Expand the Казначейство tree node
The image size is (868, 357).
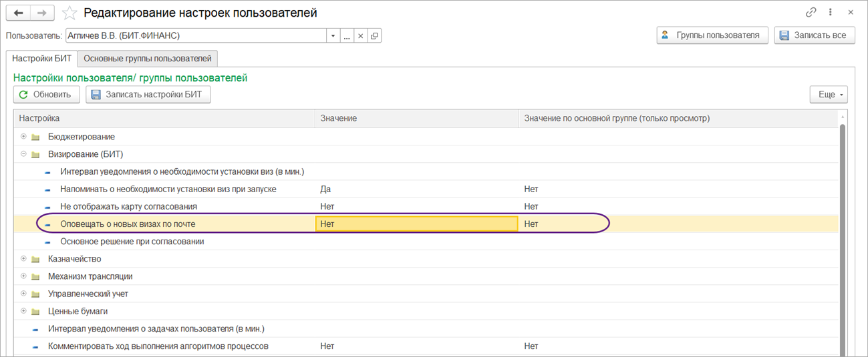tap(24, 259)
